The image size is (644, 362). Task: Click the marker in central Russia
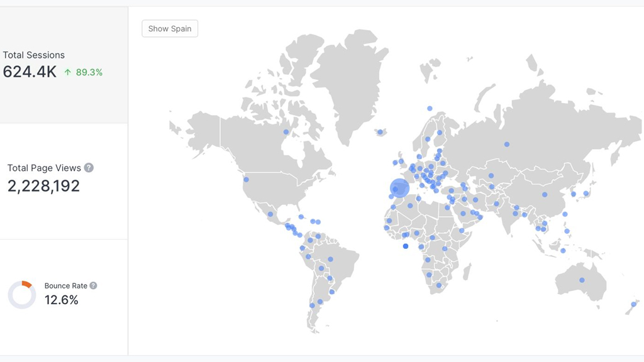tap(506, 144)
